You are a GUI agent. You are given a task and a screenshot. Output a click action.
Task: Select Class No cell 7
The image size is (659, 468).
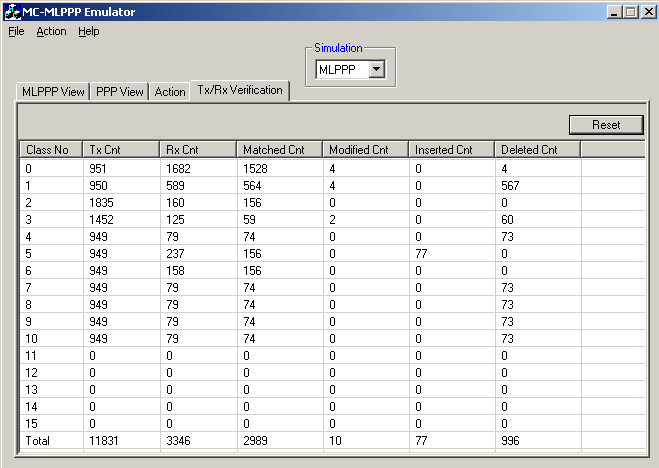tap(28, 288)
